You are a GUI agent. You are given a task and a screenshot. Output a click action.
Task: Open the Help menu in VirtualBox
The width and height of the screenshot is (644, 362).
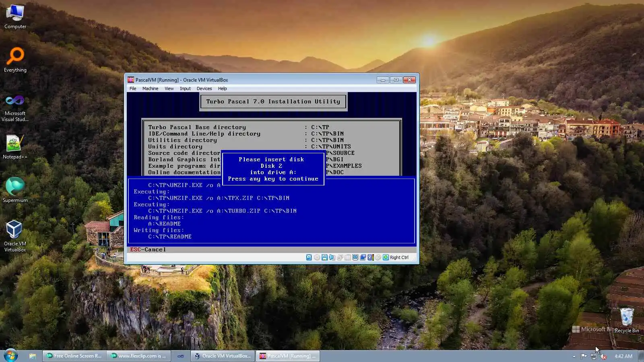click(222, 88)
